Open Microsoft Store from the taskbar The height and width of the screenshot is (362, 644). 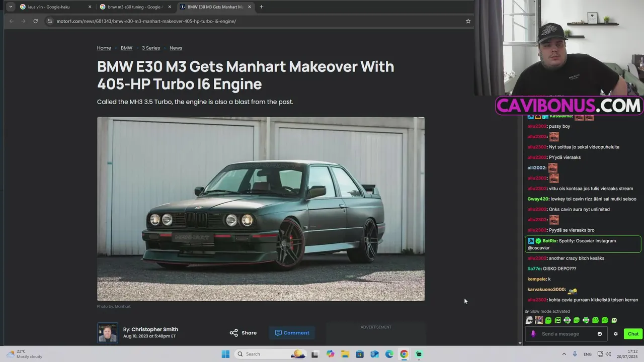coord(360,354)
